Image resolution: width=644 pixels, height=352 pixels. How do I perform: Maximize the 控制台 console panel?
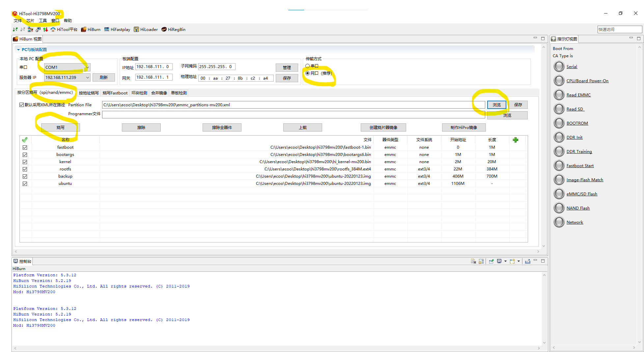(x=543, y=261)
